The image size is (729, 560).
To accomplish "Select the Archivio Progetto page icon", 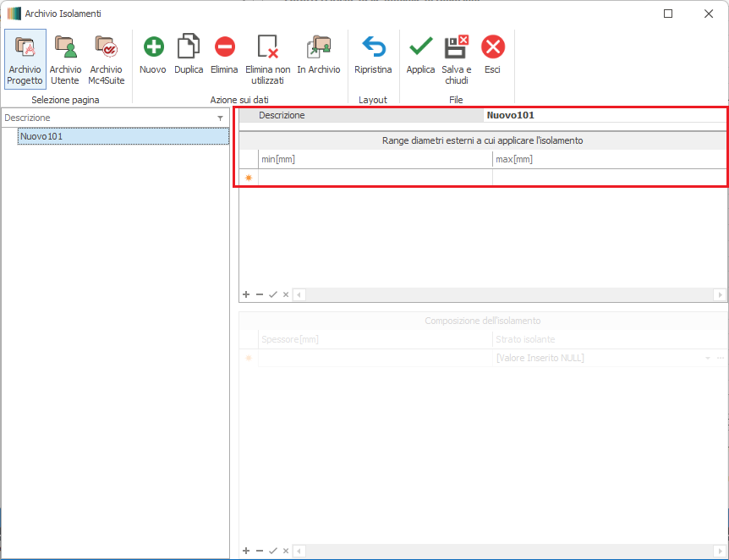I will [25, 58].
